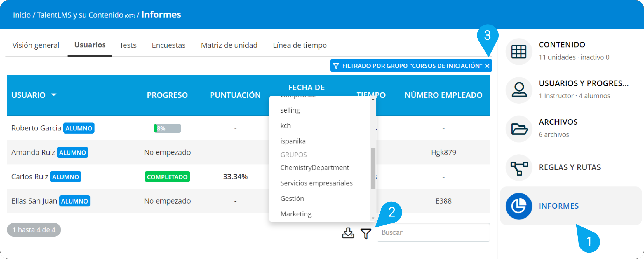Click the Usuarios y Progreso person icon

click(x=519, y=90)
